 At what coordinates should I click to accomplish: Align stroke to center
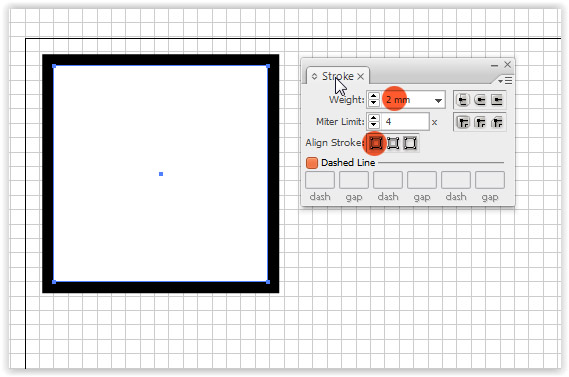tap(376, 143)
